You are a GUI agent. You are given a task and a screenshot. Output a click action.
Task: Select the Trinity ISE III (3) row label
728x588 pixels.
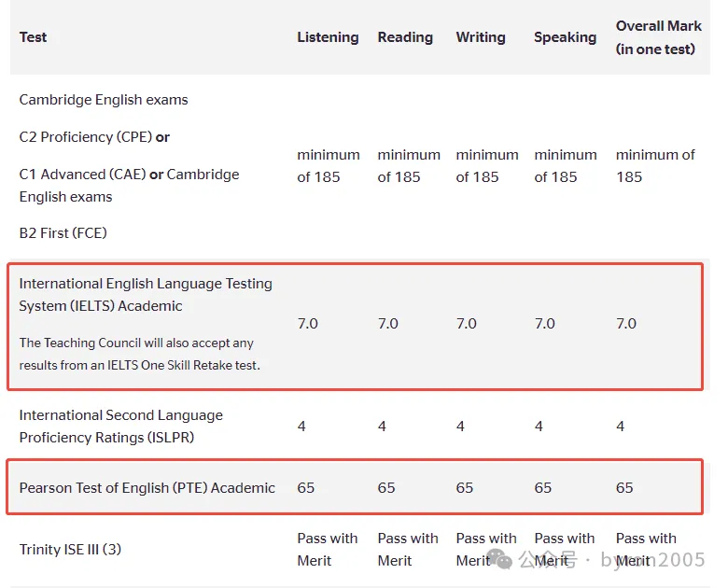coord(70,549)
